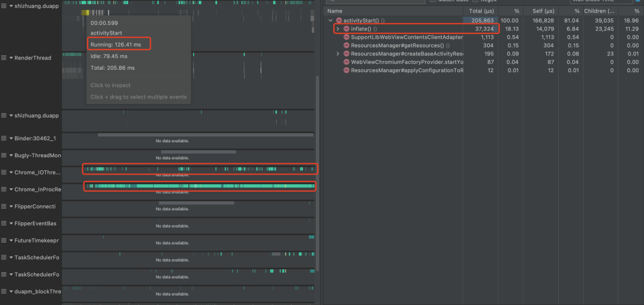Viewport: 644px width, 305px height.
Task: Select the SupportLibWebViewContentsClientAdapter row
Action: pos(405,37)
